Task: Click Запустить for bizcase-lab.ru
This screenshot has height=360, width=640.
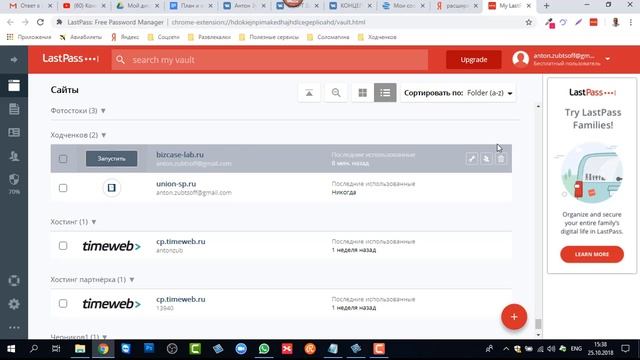Action: [111, 159]
